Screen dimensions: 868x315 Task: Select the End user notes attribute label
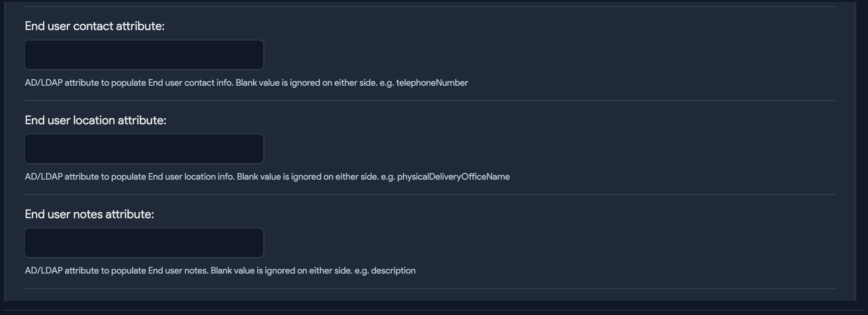tap(89, 214)
